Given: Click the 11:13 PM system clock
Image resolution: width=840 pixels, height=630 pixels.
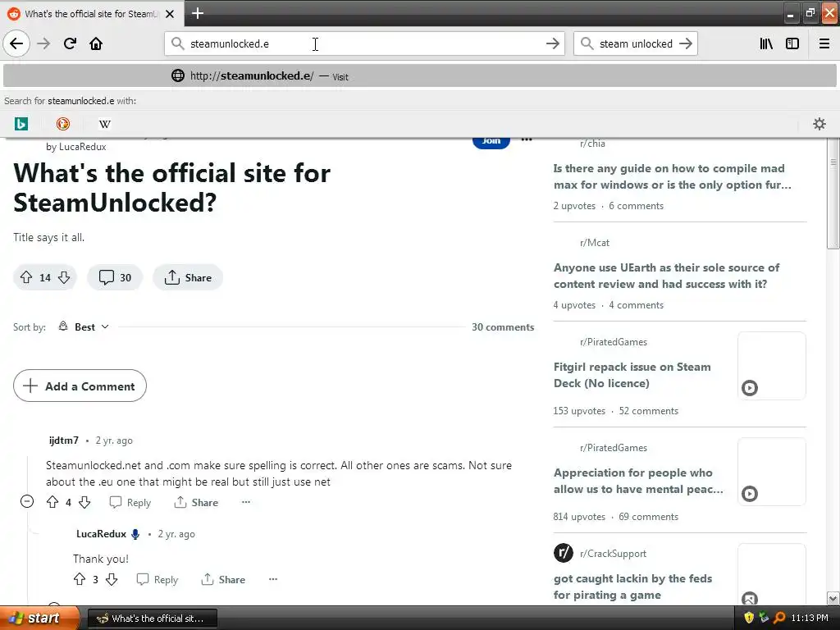Looking at the screenshot, I should [x=810, y=618].
